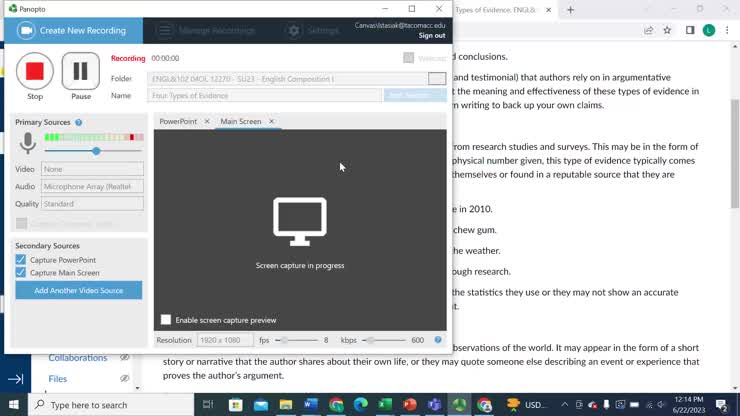The height and width of the screenshot is (416, 740).
Task: Open the Create New Recording tab
Action: tap(74, 31)
